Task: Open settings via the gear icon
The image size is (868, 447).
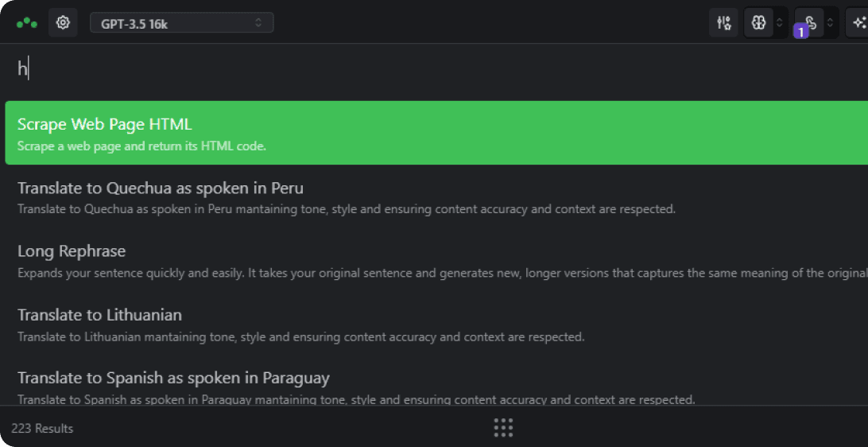Action: click(63, 23)
